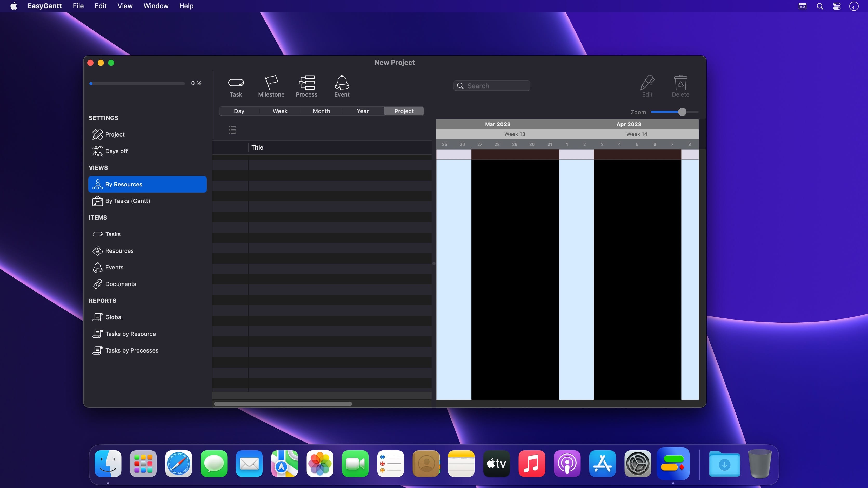Select the Month timescale segment
This screenshot has width=868, height=488.
pyautogui.click(x=321, y=111)
